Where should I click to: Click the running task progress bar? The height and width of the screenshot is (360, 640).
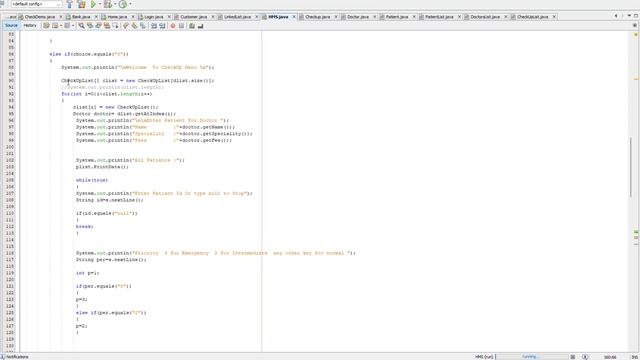(531, 357)
